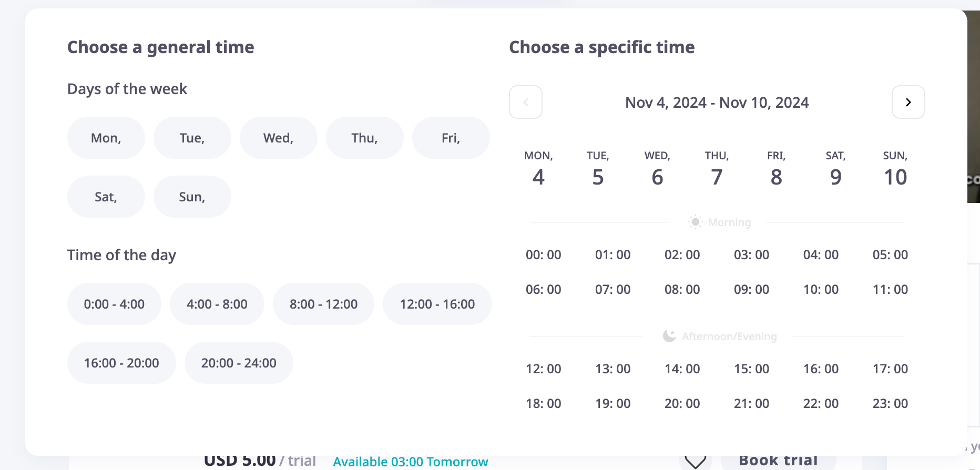Click the Book trial button
980x470 pixels.
click(x=778, y=461)
